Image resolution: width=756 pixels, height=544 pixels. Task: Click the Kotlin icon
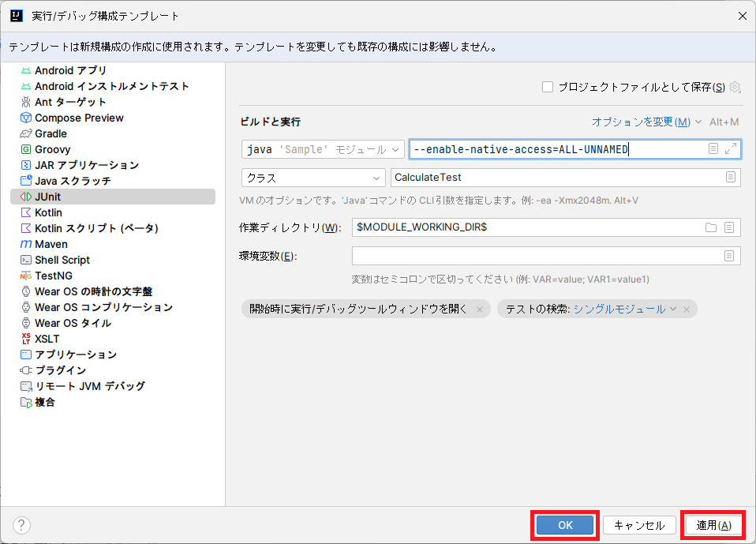26,212
